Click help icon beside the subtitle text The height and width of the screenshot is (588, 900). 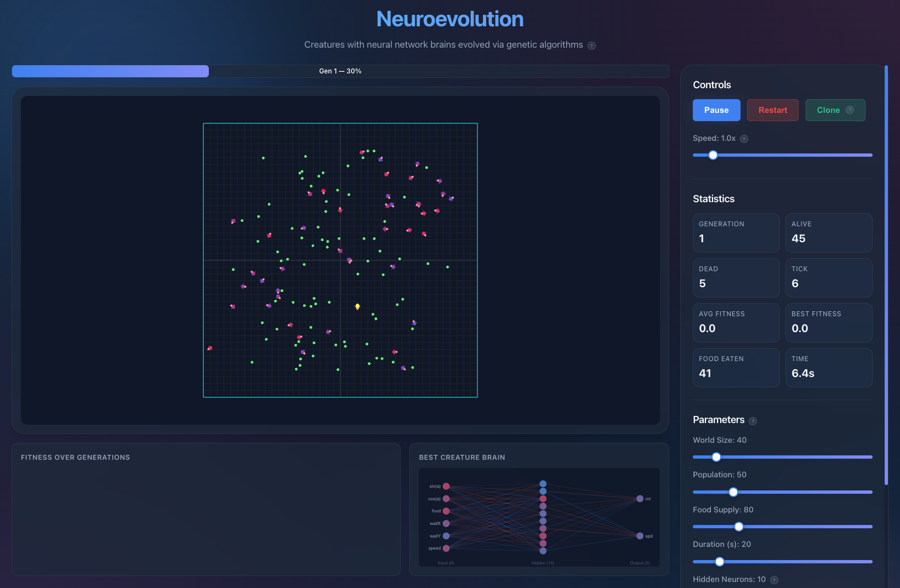click(x=591, y=45)
